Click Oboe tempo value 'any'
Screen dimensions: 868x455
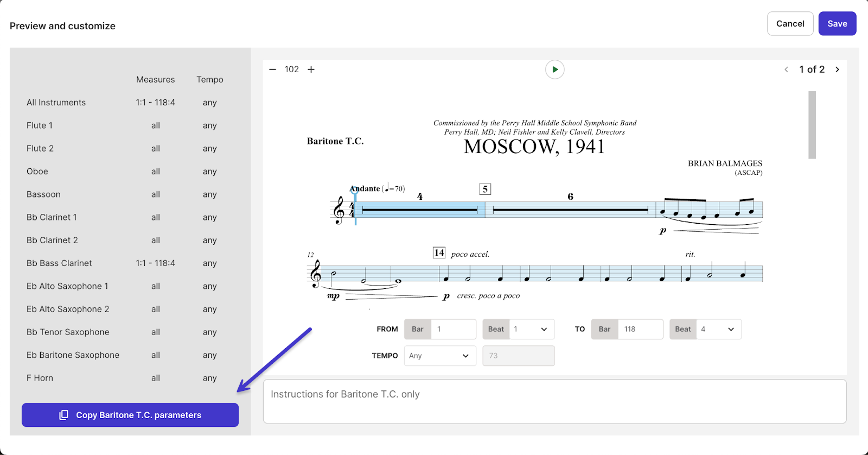(210, 172)
